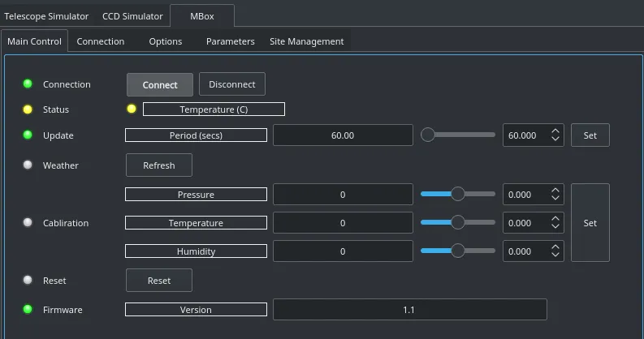
Task: Click the Pressure current value readout
Action: tap(343, 195)
